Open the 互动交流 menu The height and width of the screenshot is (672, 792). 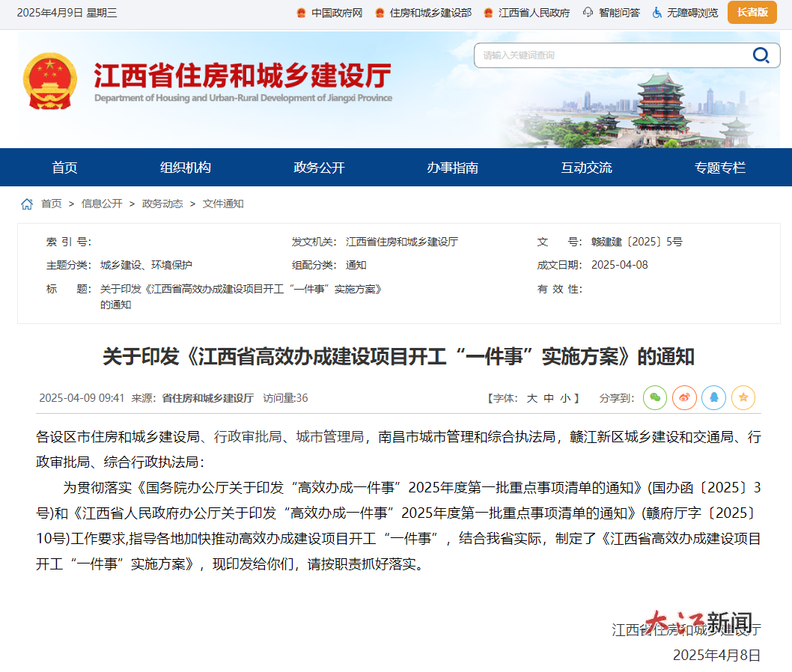point(586,167)
